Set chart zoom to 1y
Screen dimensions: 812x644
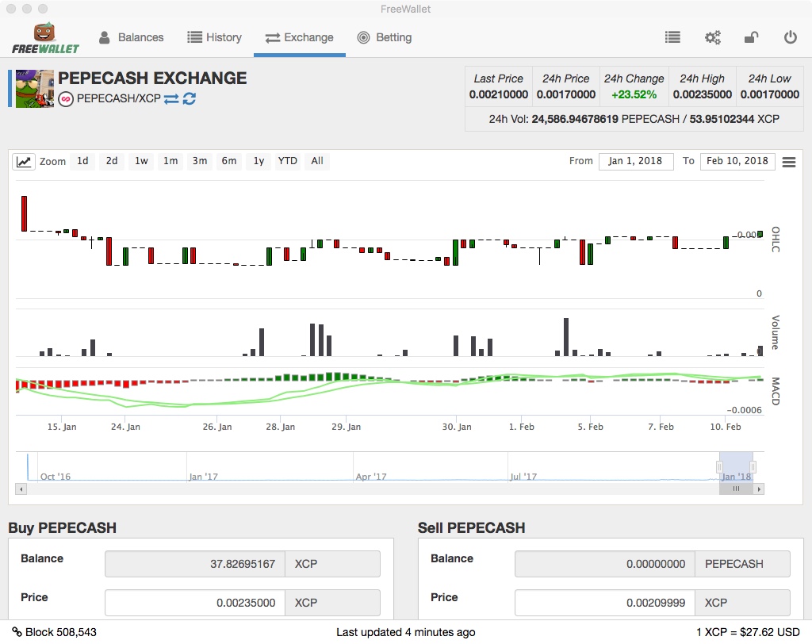[259, 161]
